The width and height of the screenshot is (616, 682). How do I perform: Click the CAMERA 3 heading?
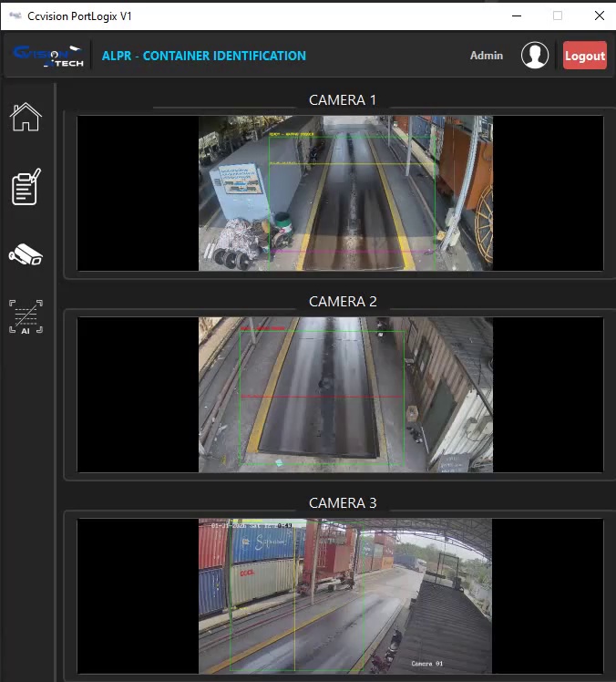coord(343,502)
